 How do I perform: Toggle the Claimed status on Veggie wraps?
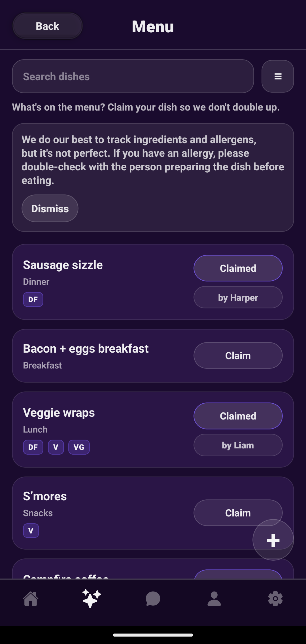pos(238,416)
